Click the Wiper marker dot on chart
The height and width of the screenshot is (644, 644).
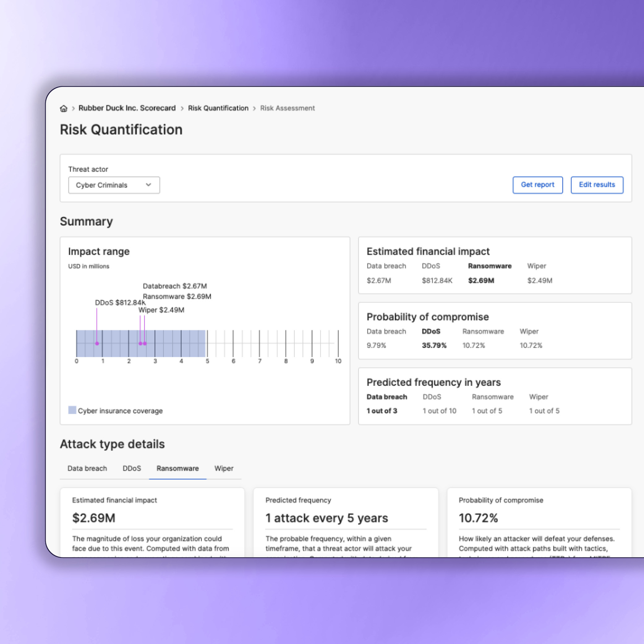[x=140, y=343]
